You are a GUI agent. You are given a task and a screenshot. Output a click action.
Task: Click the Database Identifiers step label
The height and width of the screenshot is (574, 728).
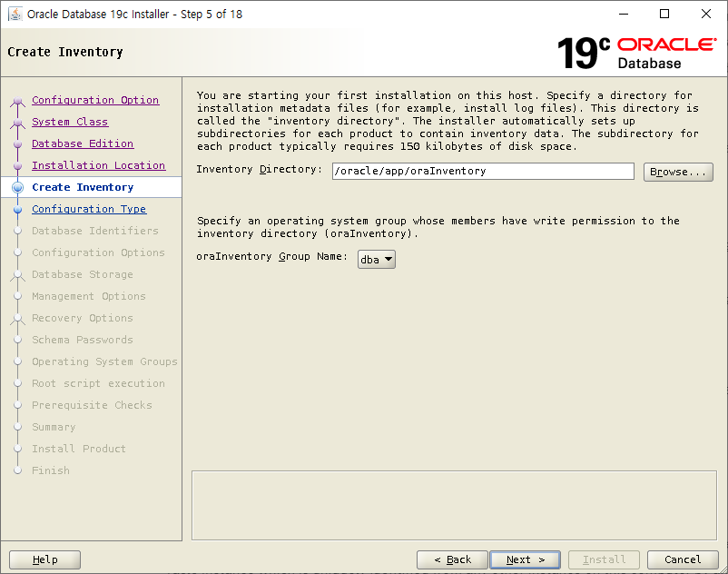pos(95,231)
